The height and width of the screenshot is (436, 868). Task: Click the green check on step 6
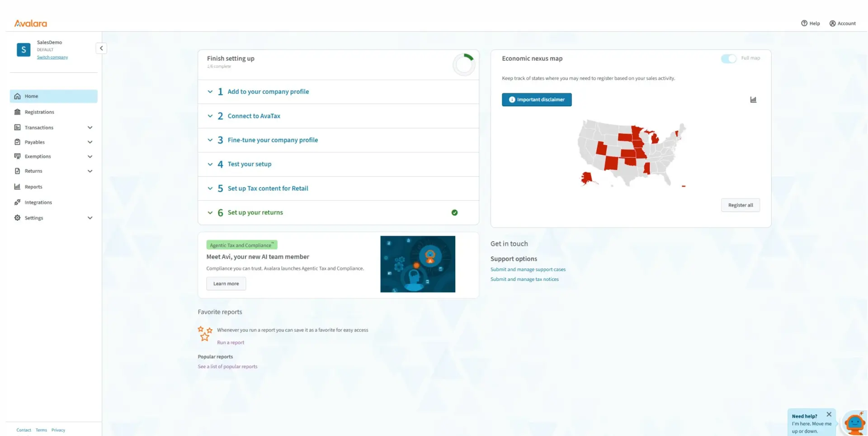click(454, 213)
